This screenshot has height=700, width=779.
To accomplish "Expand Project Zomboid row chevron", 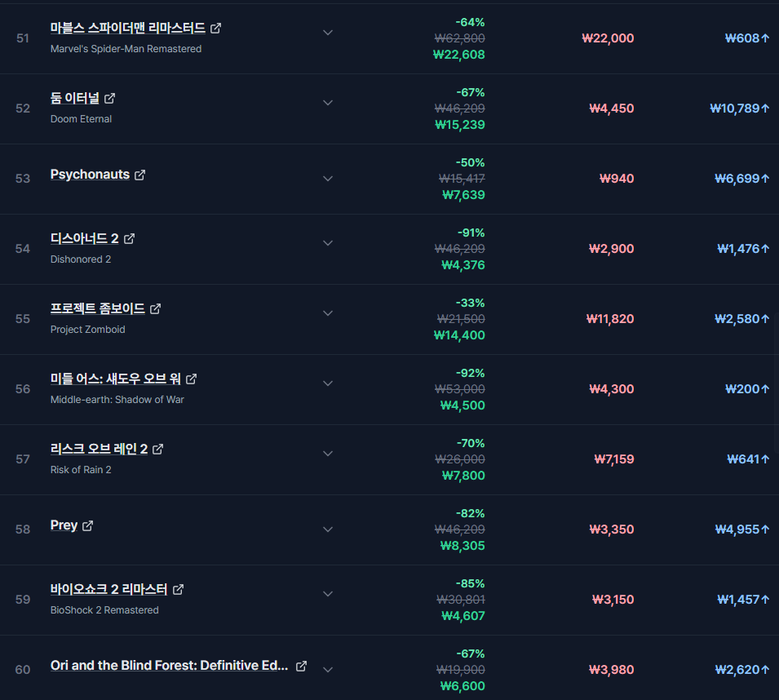I will coord(328,313).
